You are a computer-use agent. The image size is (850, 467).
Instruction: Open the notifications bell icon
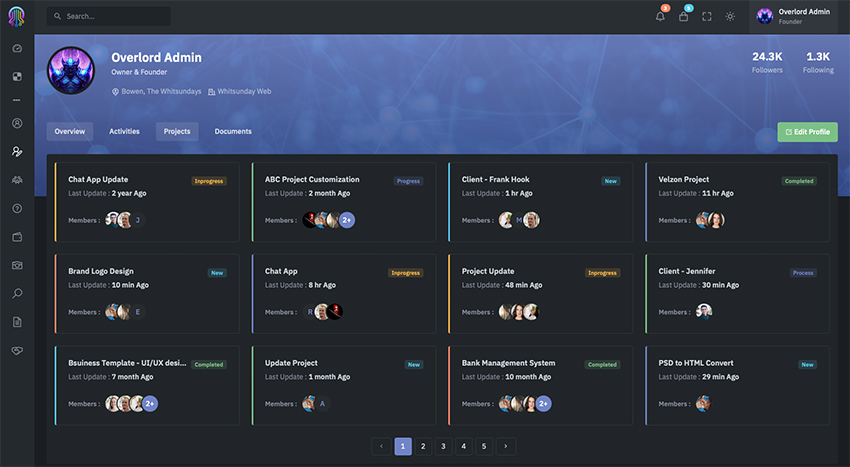pyautogui.click(x=660, y=16)
